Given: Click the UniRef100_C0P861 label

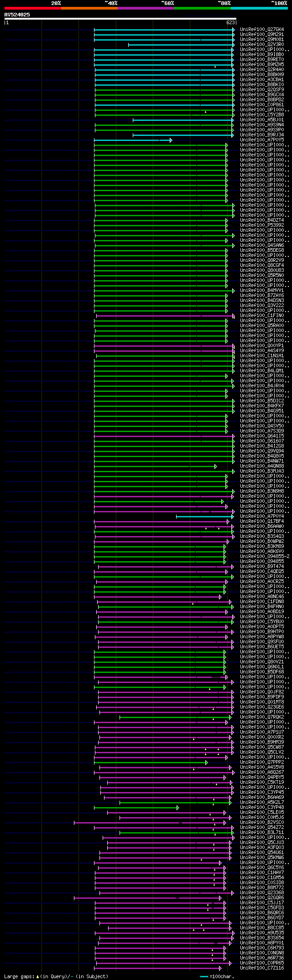Looking at the screenshot, I should [x=262, y=104].
